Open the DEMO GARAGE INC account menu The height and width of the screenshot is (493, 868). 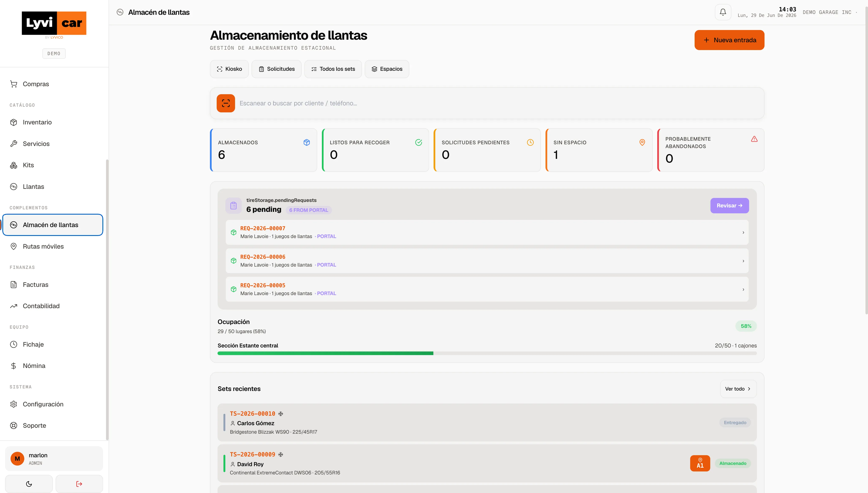click(x=830, y=12)
